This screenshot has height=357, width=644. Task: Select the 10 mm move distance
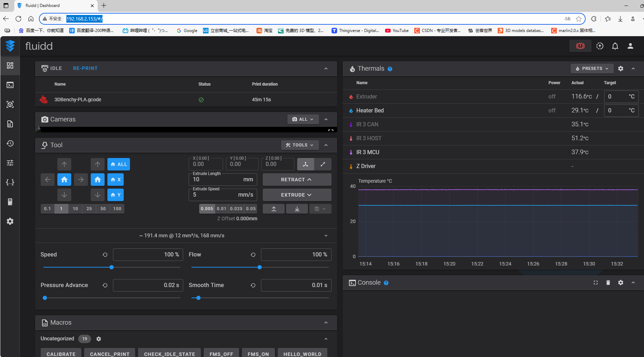coord(75,209)
